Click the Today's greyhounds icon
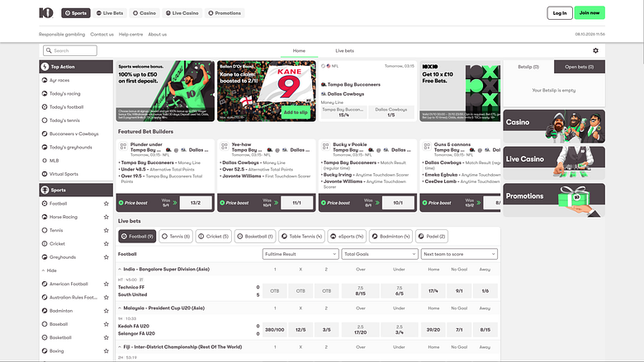Screen dimensions: 644x362 [45, 147]
